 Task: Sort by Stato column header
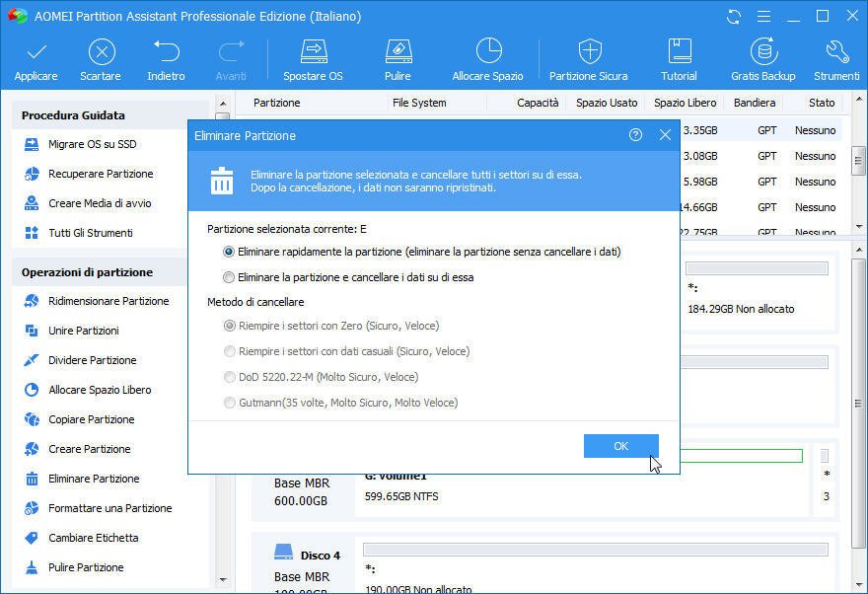coord(822,103)
